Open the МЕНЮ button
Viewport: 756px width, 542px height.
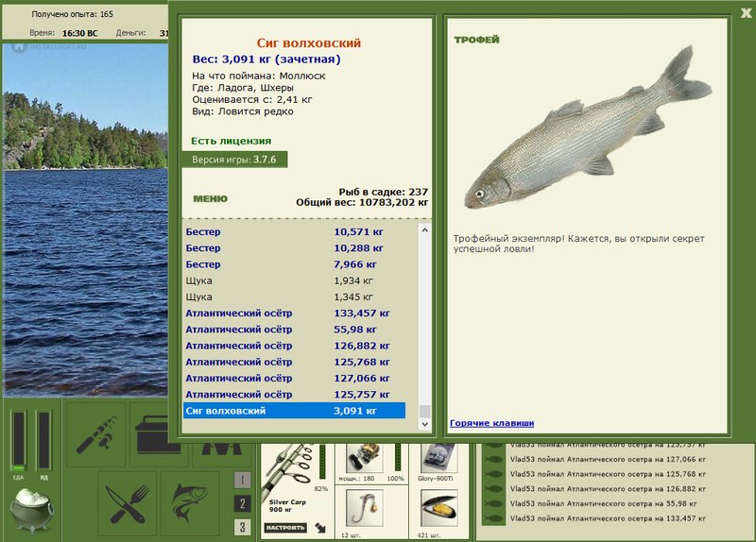(210, 198)
